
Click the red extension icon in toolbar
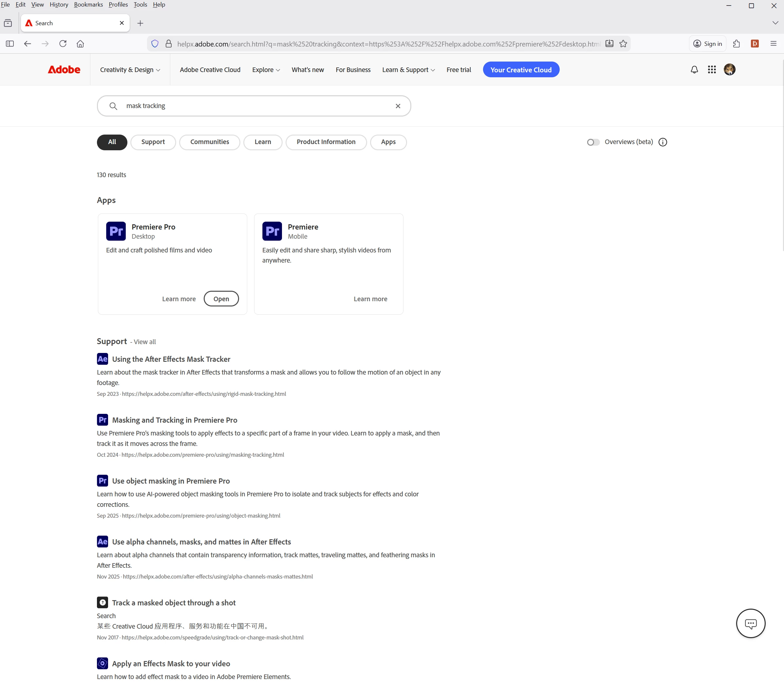pyautogui.click(x=755, y=44)
